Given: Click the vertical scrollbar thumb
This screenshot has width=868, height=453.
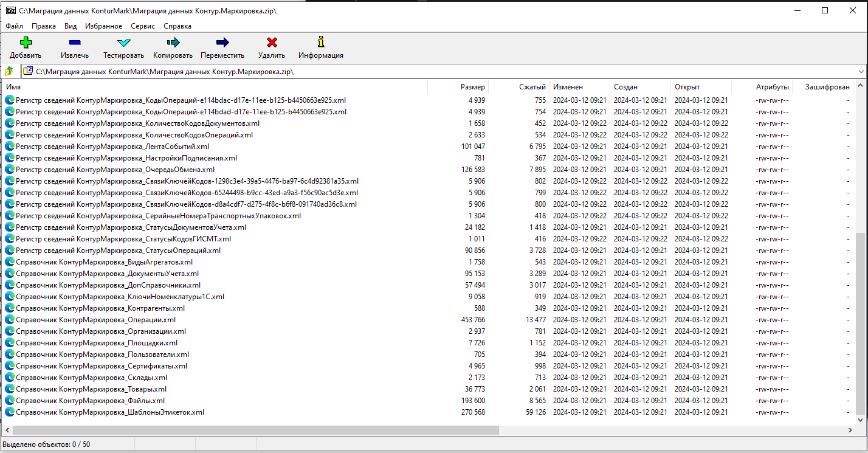Looking at the screenshot, I should [860, 322].
